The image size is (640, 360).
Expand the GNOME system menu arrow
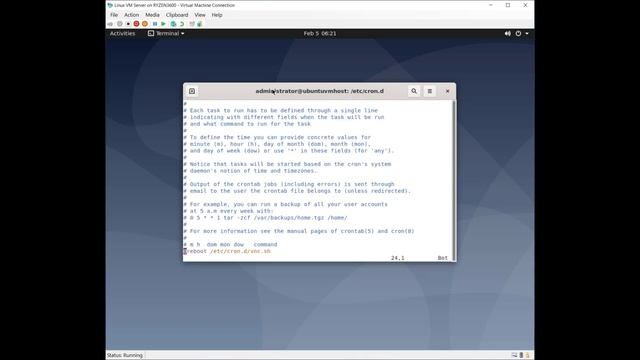527,33
